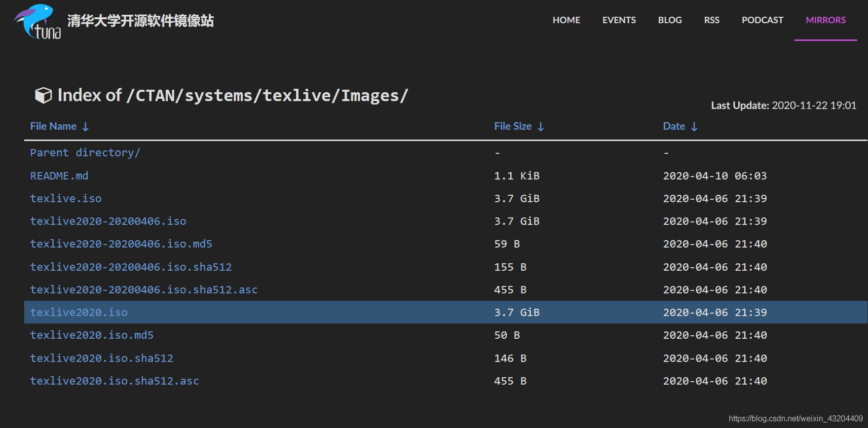Go to Parent directory/

[85, 153]
